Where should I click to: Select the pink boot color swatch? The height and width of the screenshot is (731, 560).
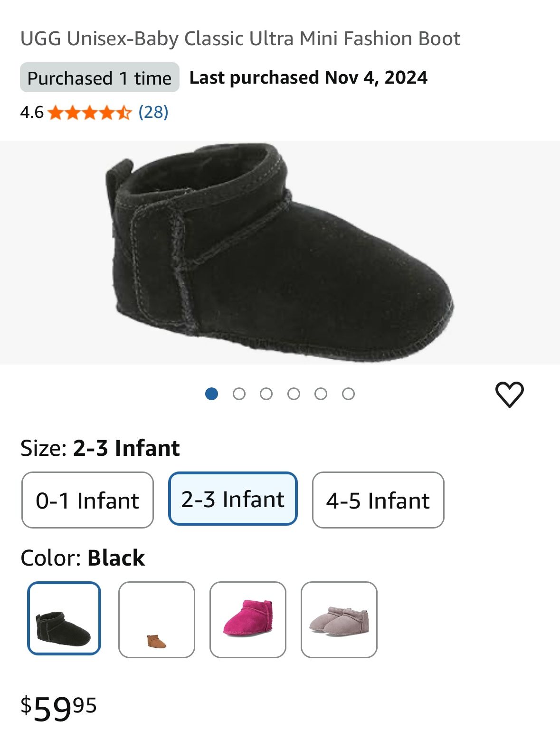coord(247,620)
